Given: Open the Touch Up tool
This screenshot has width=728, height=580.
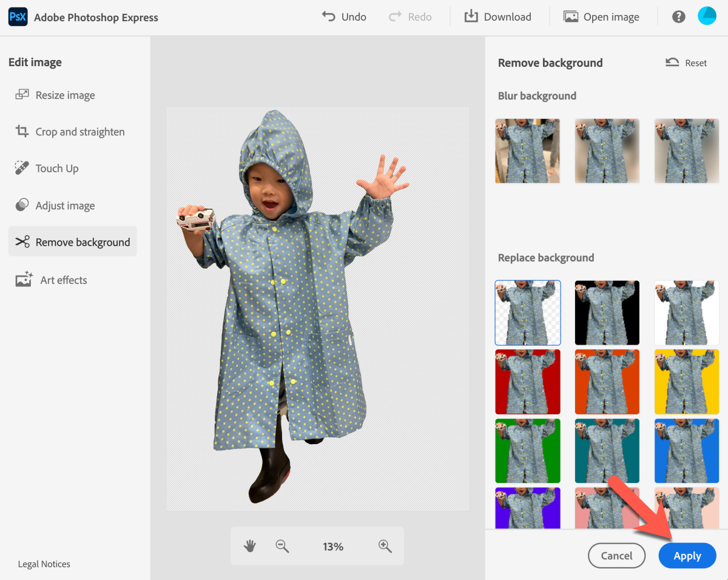Looking at the screenshot, I should [56, 169].
